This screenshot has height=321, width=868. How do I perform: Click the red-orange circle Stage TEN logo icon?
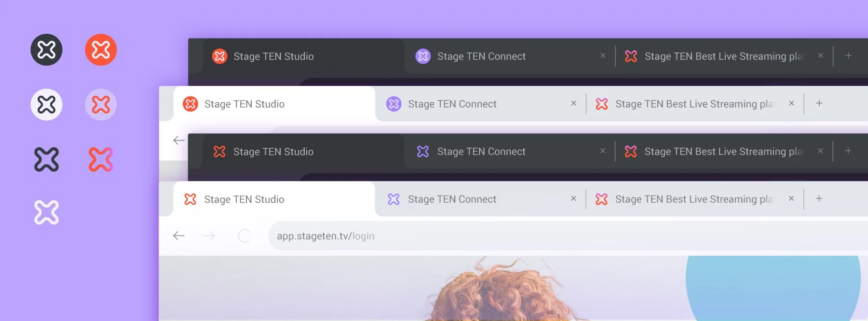point(101,50)
